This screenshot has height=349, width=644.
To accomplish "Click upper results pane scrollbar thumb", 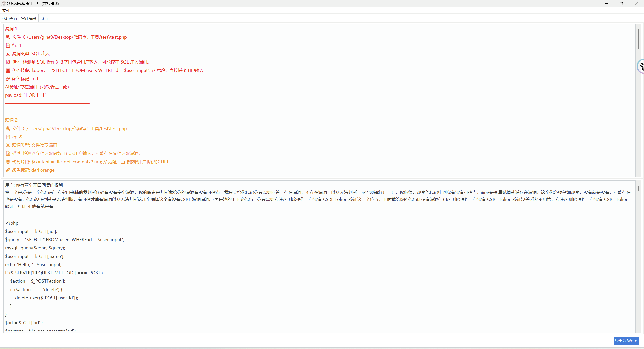I will (x=638, y=39).
